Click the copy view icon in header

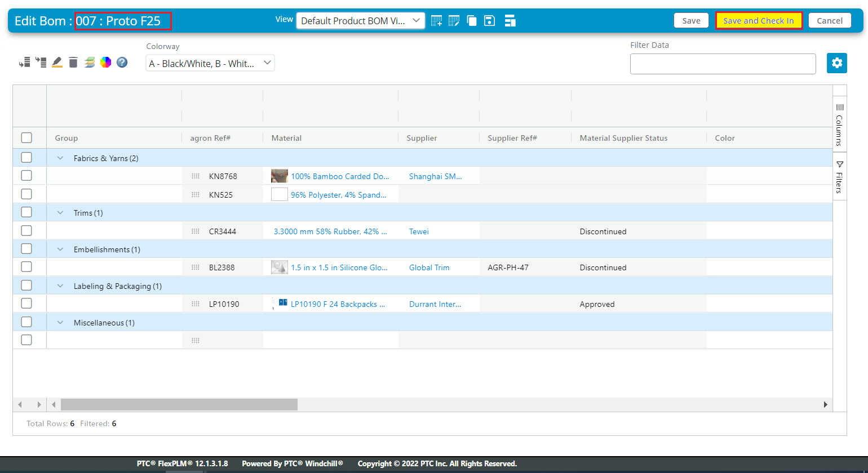coord(472,21)
